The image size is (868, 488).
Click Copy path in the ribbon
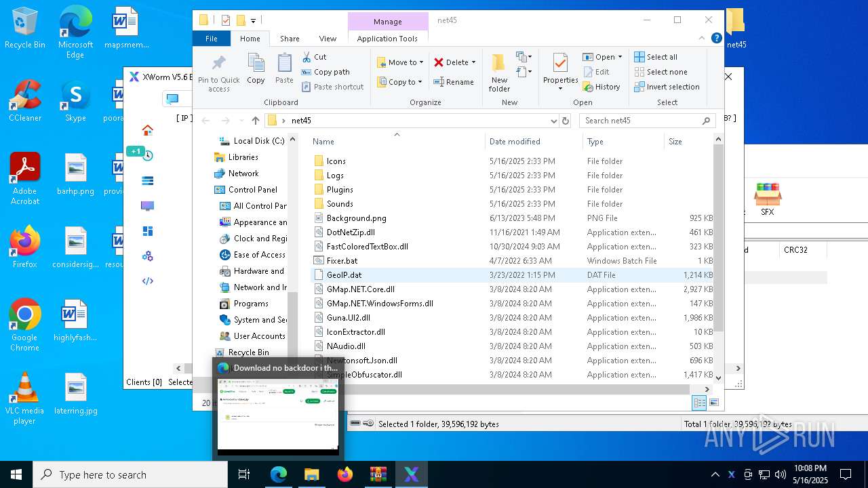pyautogui.click(x=325, y=72)
